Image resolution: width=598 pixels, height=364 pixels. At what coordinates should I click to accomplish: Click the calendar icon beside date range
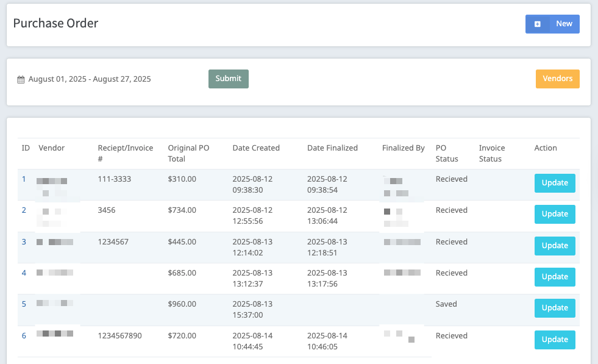21,79
